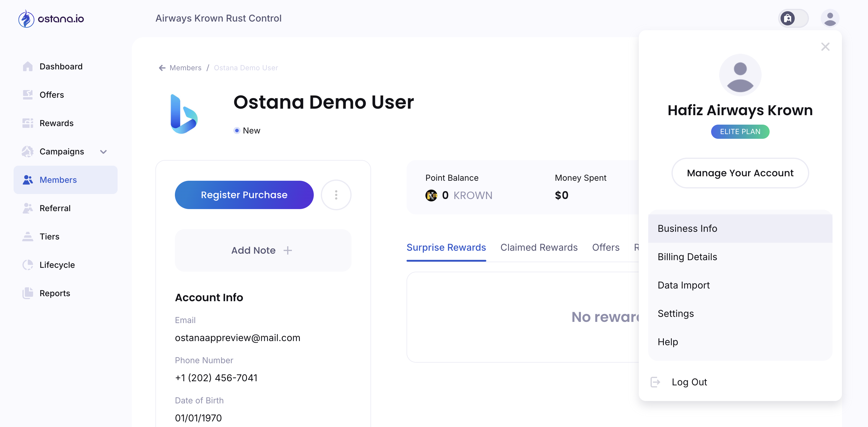Open Reports in the sidebar
Image resolution: width=868 pixels, height=427 pixels.
click(65, 293)
